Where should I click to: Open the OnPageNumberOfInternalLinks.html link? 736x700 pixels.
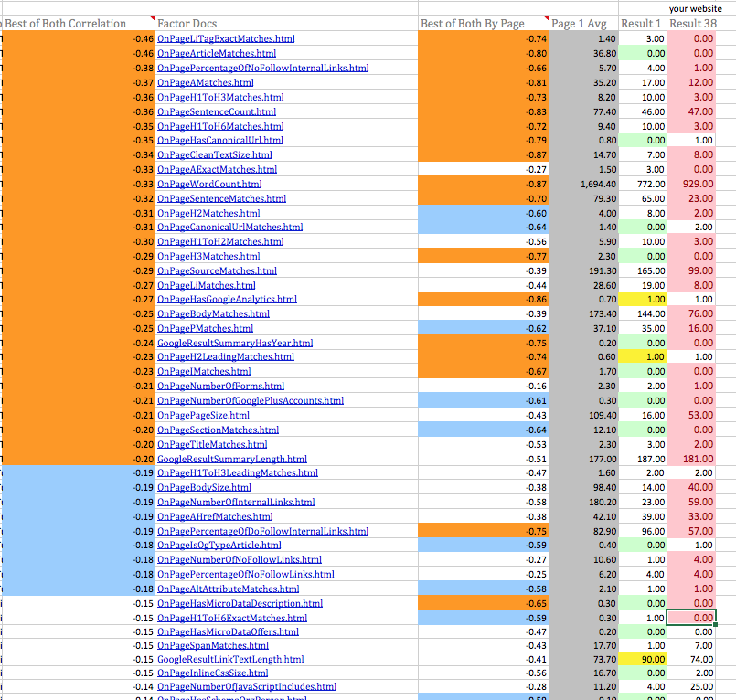pyautogui.click(x=236, y=502)
